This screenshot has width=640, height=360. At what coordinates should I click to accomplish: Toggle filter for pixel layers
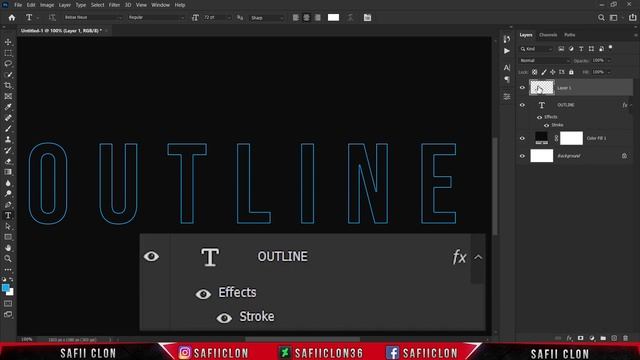[x=561, y=49]
